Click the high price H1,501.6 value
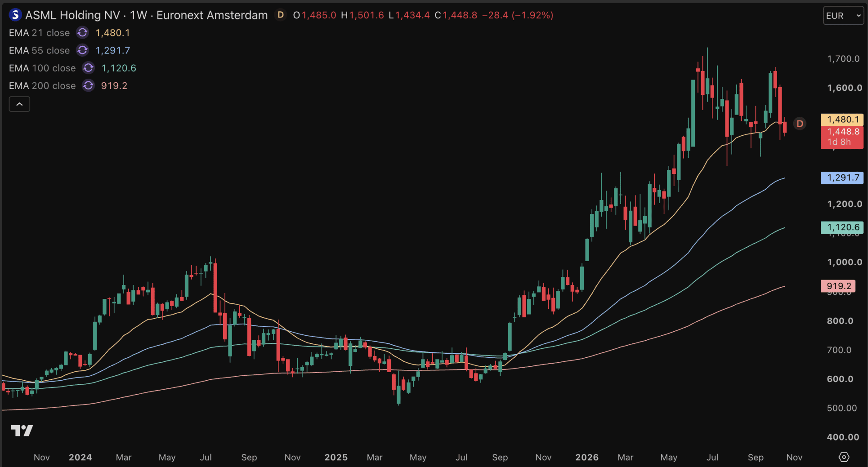868x467 pixels. (362, 15)
